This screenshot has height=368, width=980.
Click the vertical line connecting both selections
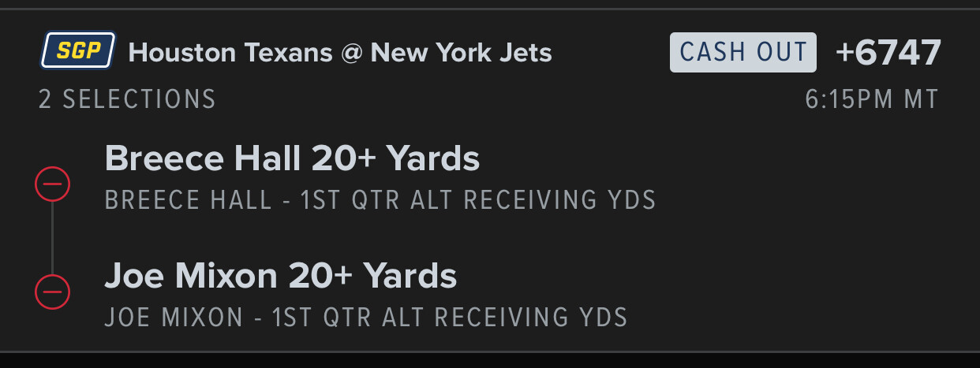point(53,238)
